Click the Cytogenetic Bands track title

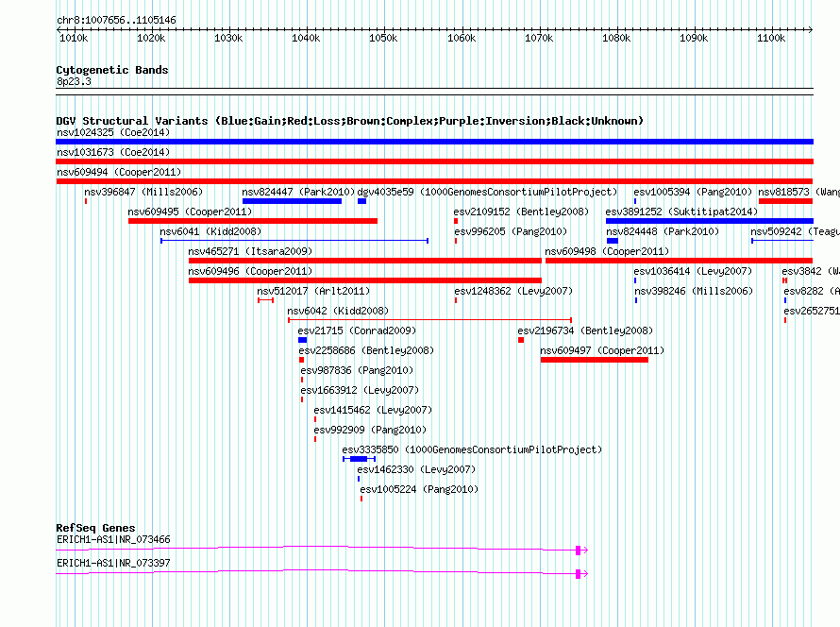coord(112,70)
